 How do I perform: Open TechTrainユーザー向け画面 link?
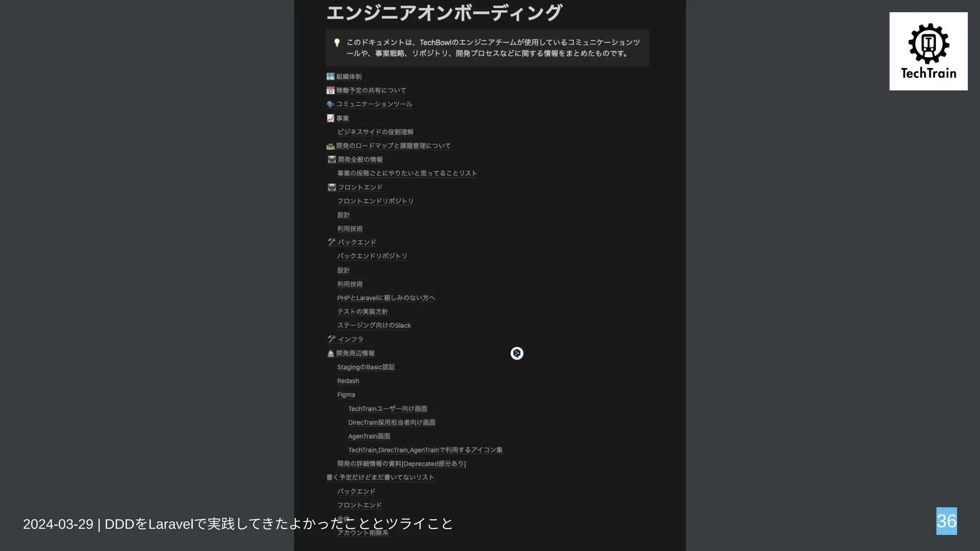click(x=388, y=409)
